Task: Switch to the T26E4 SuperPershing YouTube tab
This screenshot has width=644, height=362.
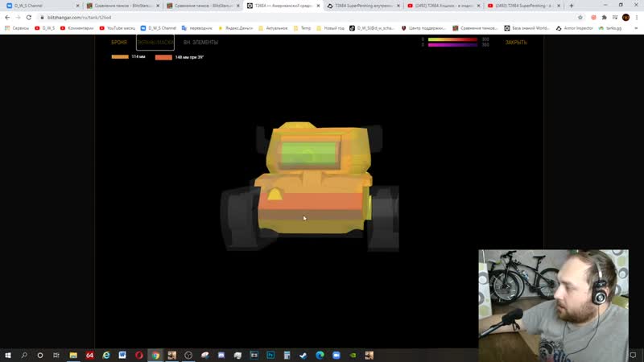Action: (522, 6)
